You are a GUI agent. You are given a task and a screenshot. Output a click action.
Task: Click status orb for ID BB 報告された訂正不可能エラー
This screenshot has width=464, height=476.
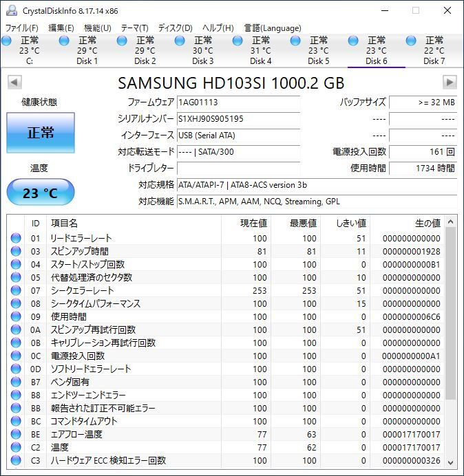point(16,408)
